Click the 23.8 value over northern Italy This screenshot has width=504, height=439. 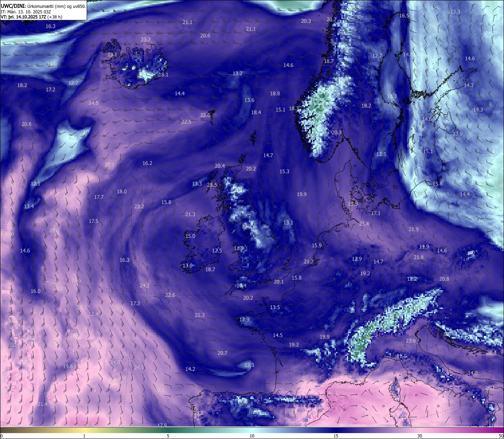(x=411, y=341)
